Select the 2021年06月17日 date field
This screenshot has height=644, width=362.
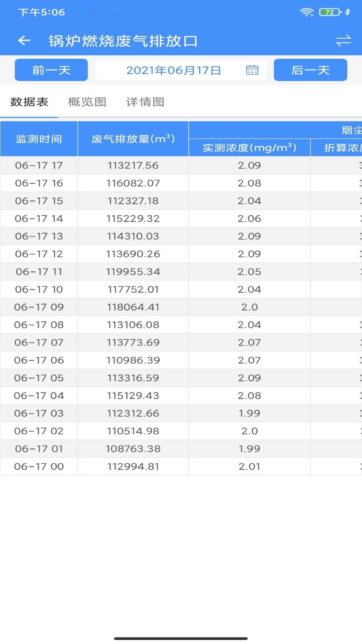pyautogui.click(x=174, y=70)
